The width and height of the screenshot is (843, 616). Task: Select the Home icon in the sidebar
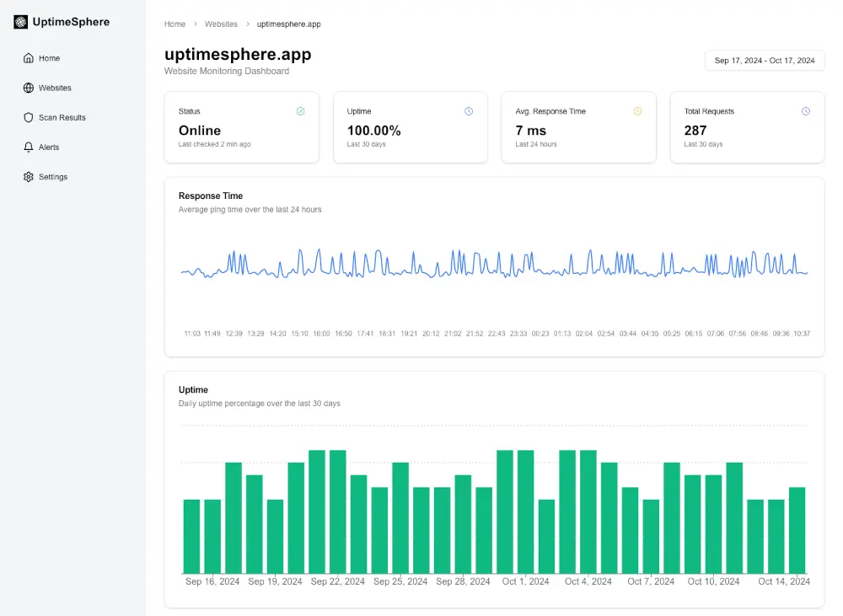pos(29,58)
